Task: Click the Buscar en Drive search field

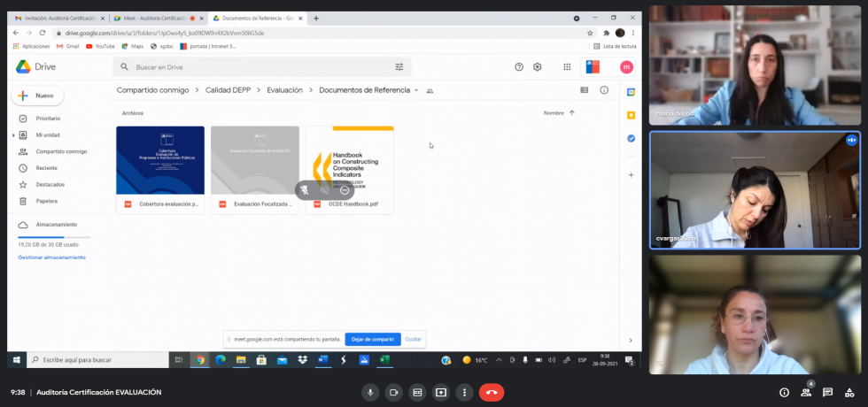Action: click(x=260, y=67)
